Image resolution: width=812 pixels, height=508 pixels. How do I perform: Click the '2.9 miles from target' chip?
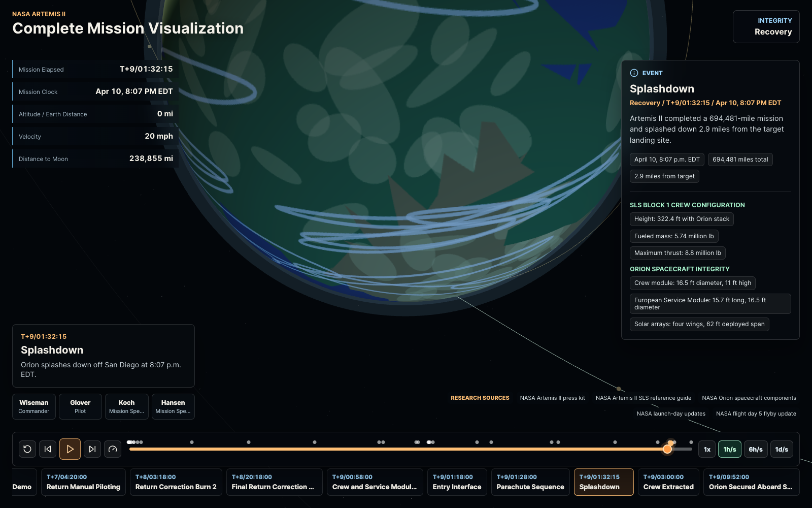click(x=664, y=176)
